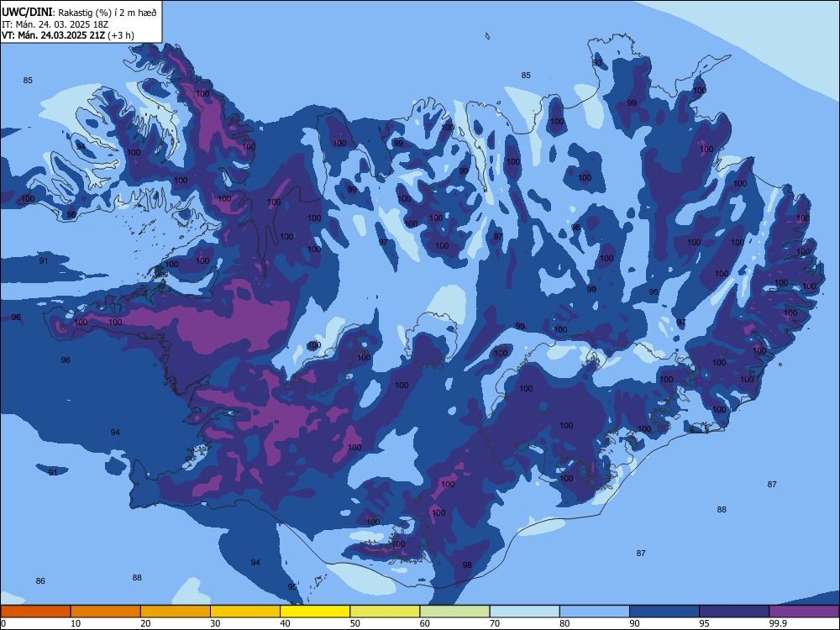Select the legend tick label '80'
The width and height of the screenshot is (840, 630).
click(x=565, y=623)
